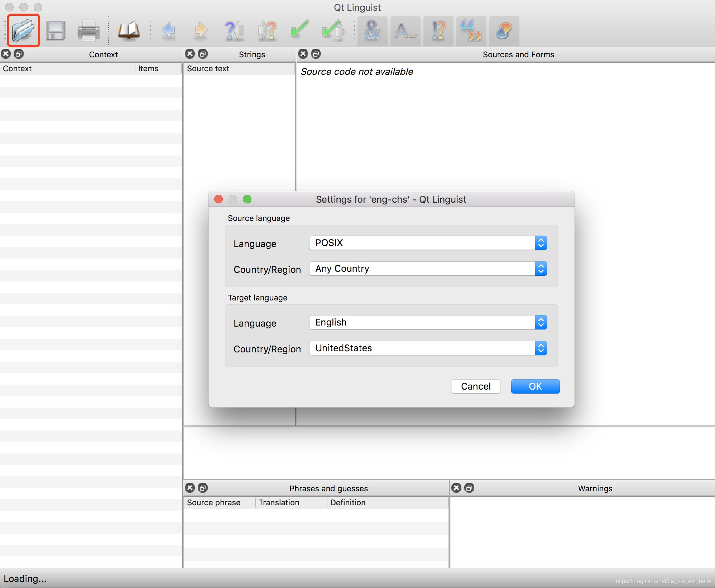Click the Print toolbar icon
The height and width of the screenshot is (588, 715).
88,30
